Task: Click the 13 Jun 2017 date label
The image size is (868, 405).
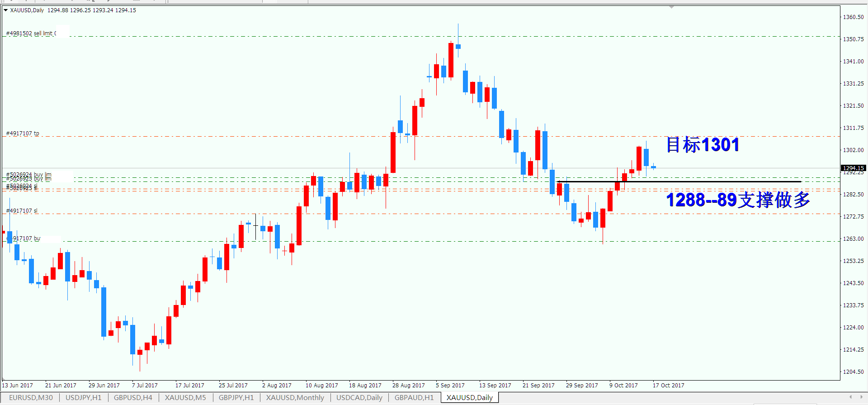Action: tap(18, 386)
